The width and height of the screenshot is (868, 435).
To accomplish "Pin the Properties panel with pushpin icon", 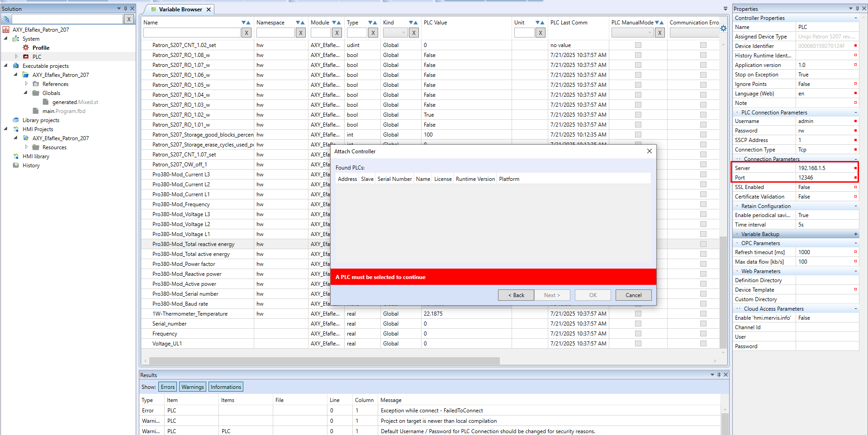I will click(857, 9).
